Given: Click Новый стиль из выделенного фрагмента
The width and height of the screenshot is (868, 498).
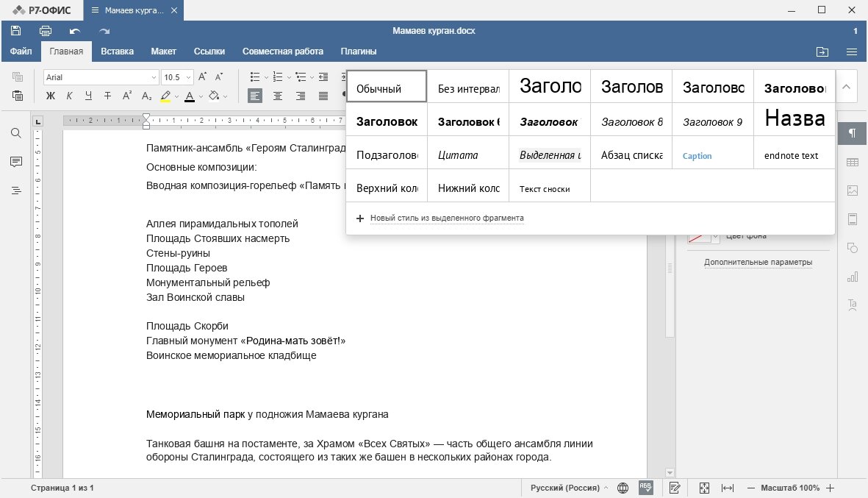Looking at the screenshot, I should [x=447, y=218].
